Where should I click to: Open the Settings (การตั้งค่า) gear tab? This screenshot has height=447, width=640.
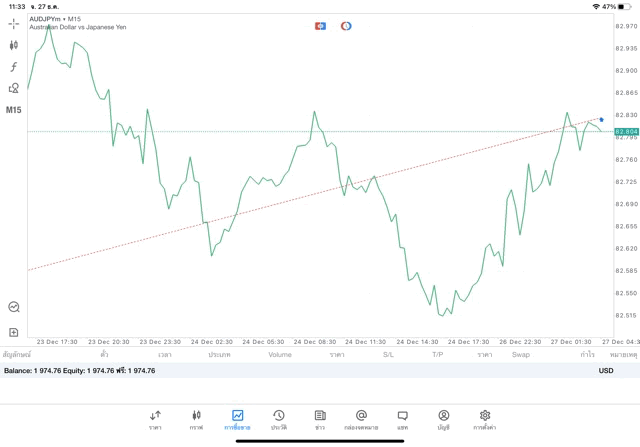tap(485, 419)
